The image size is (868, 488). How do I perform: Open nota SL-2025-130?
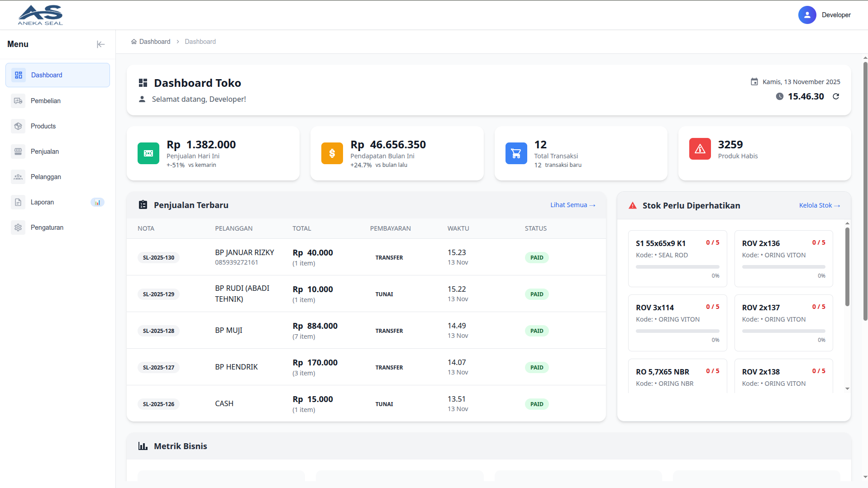pos(158,258)
